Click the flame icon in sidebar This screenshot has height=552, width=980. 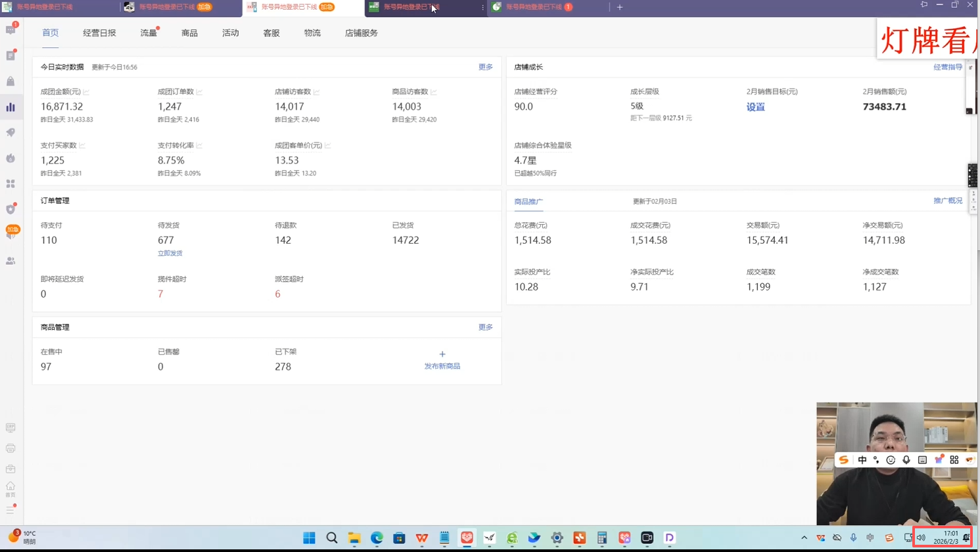point(11,158)
